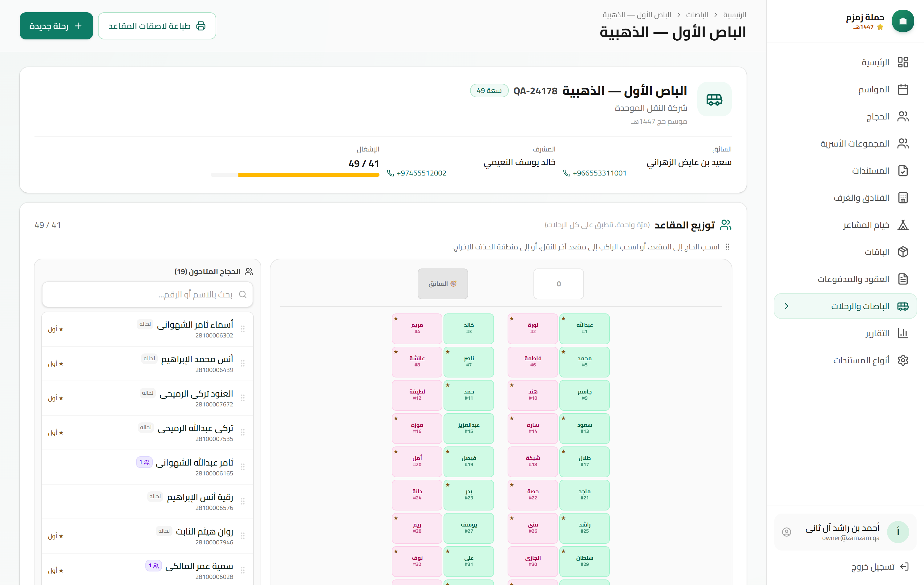Viewport: 924px width, 585px height.
Task: Go to الحجاج pilgrims icon
Action: pyautogui.click(x=902, y=117)
